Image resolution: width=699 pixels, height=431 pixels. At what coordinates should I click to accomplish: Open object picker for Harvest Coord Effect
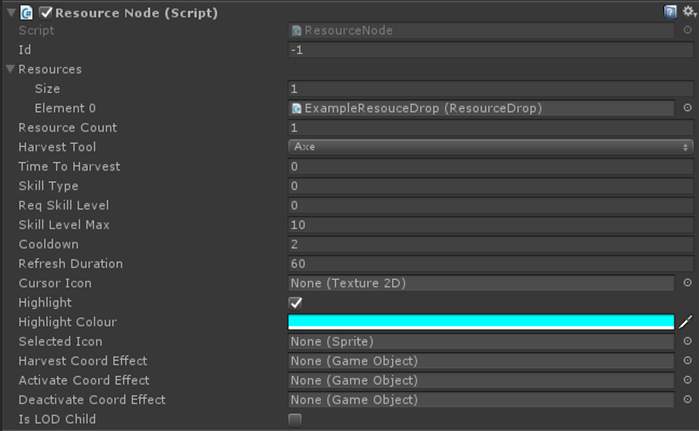click(x=687, y=361)
